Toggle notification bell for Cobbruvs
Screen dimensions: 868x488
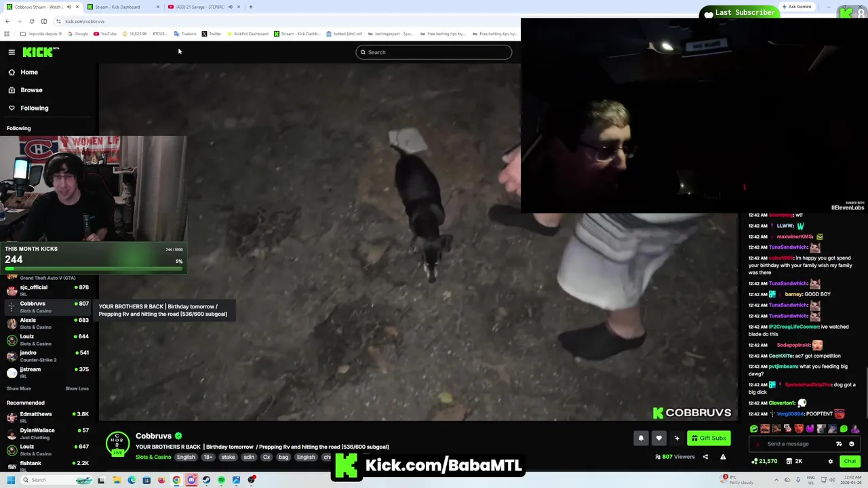click(x=641, y=439)
